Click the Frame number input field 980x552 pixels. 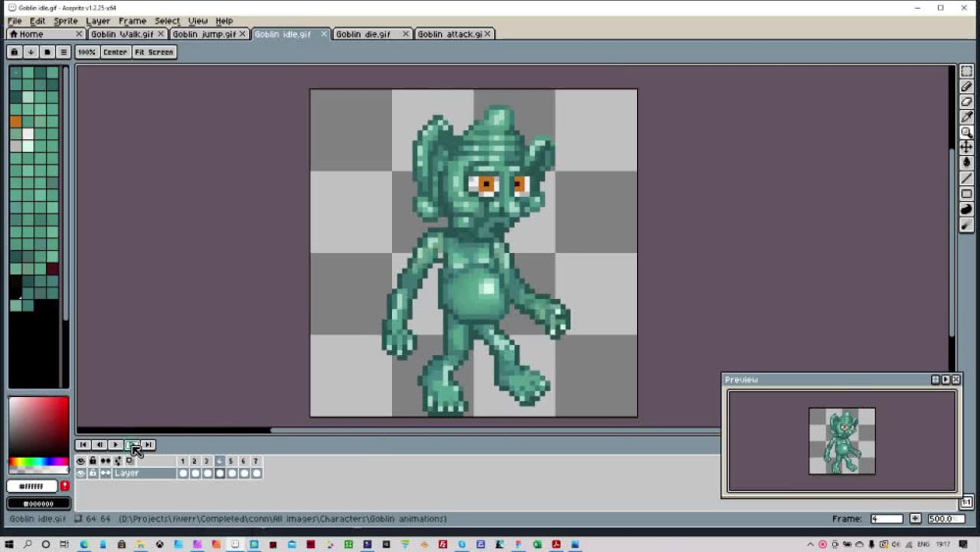[x=886, y=519]
